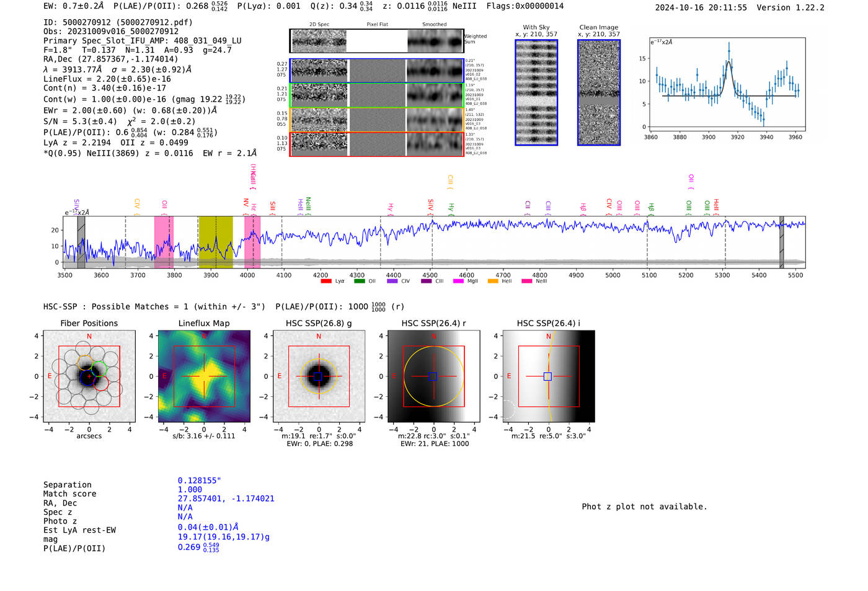Click the Primary Spec_Slot_IFU_AMP text line

143,41
